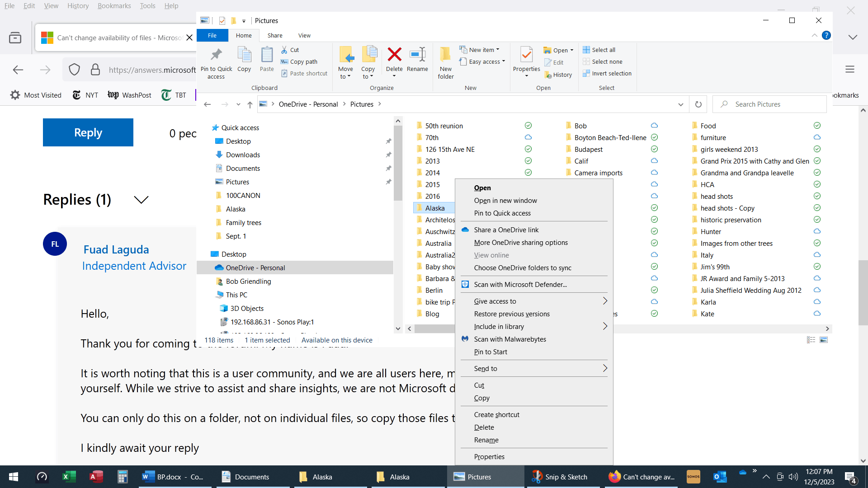Click the up-arrow parent folder navigation icon

pos(250,104)
